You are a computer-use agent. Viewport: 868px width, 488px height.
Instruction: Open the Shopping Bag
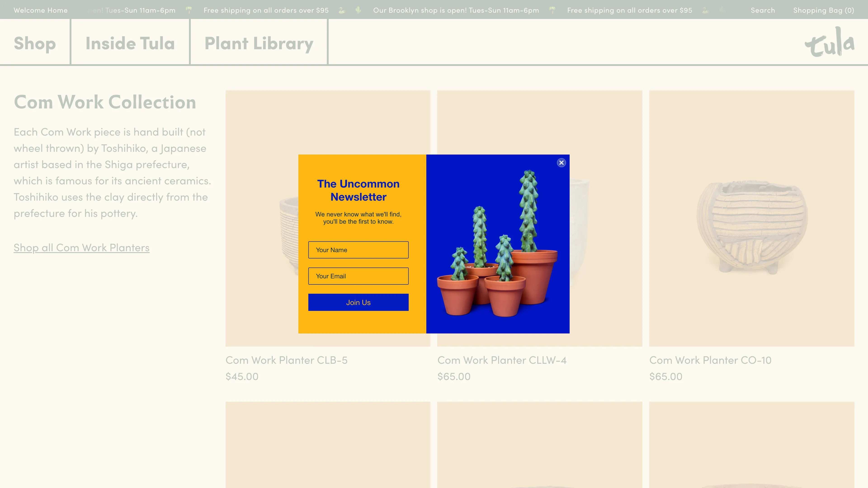(x=823, y=10)
